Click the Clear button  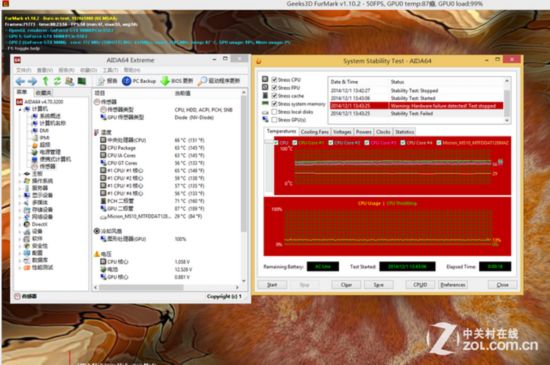pyautogui.click(x=346, y=285)
